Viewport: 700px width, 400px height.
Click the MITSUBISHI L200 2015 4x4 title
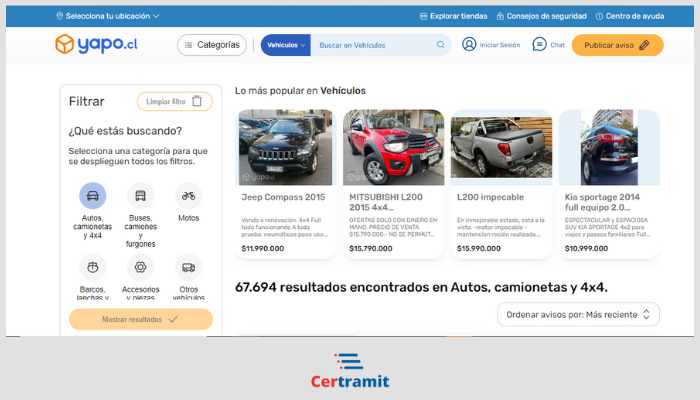tap(386, 202)
